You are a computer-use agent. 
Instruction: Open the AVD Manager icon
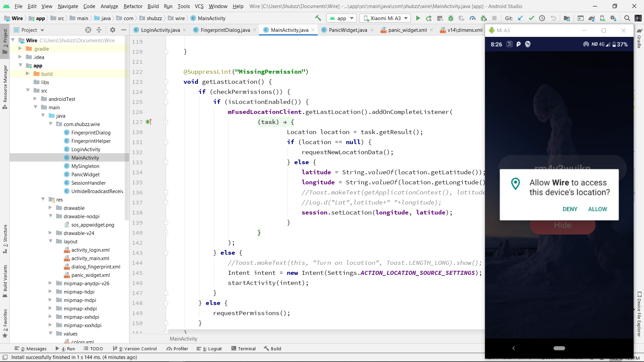pyautogui.click(x=602, y=18)
